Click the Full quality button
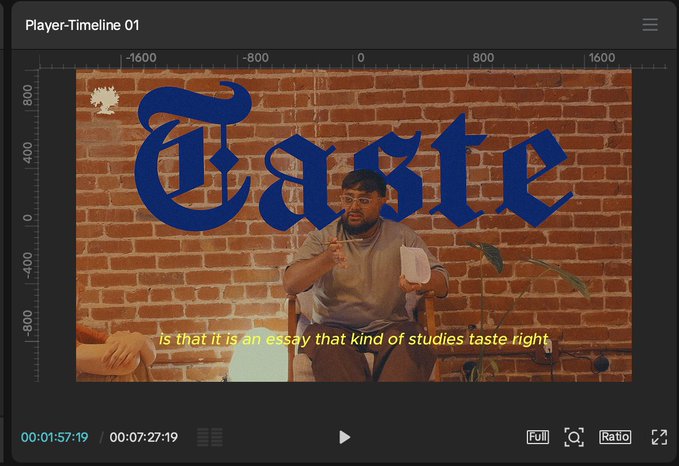This screenshot has width=679, height=466. coord(537,437)
